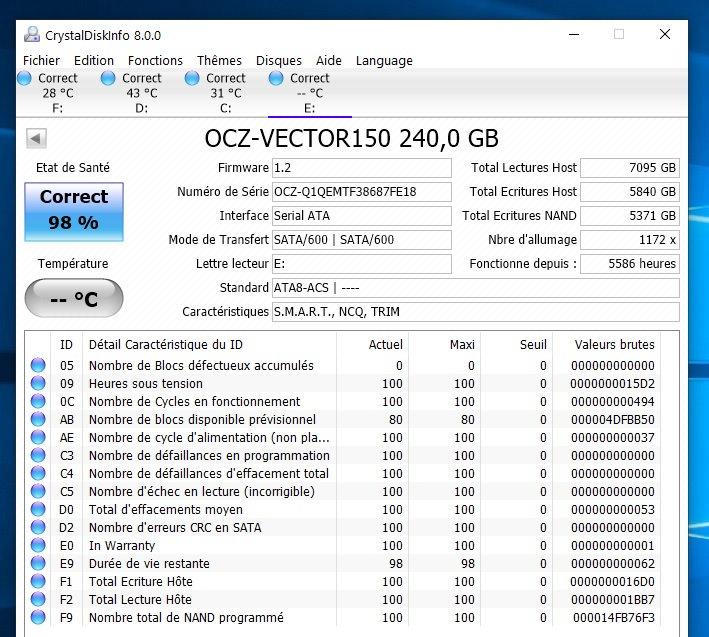Click the transfer mode field SATA/600

coord(362,240)
